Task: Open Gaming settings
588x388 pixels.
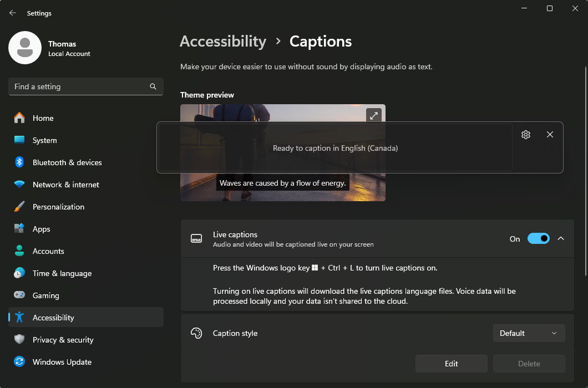Action: [86, 295]
